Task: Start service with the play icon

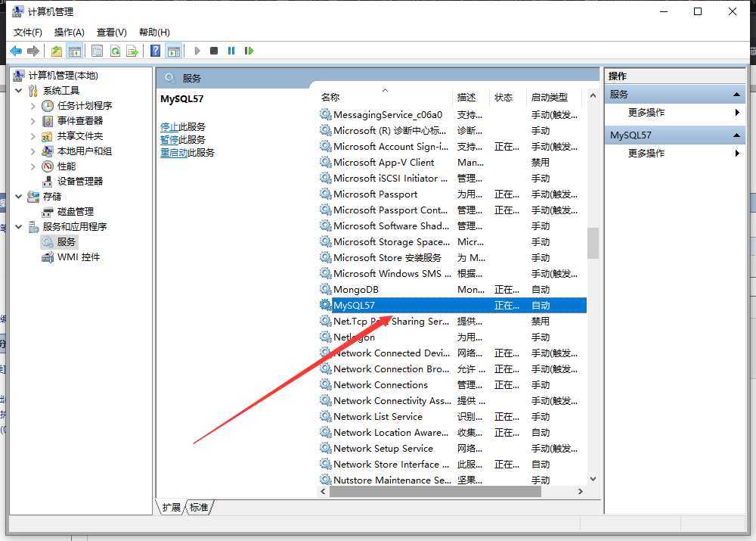Action: pos(197,51)
